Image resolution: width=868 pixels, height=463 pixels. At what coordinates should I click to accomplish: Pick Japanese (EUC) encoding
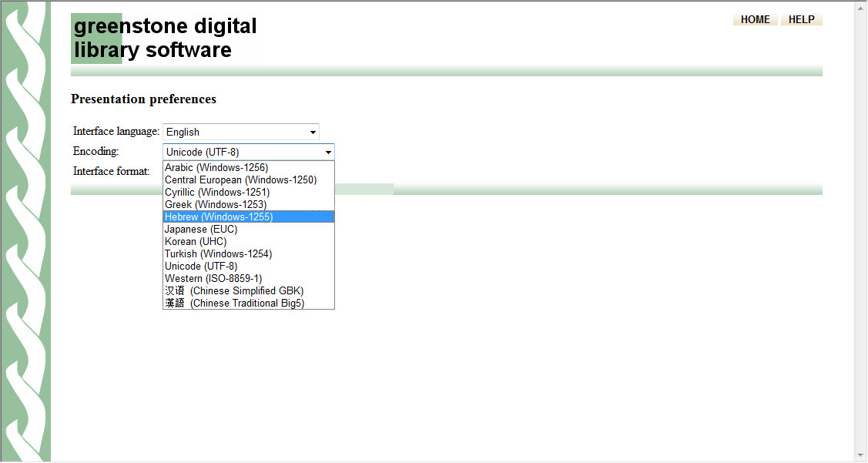(x=249, y=230)
